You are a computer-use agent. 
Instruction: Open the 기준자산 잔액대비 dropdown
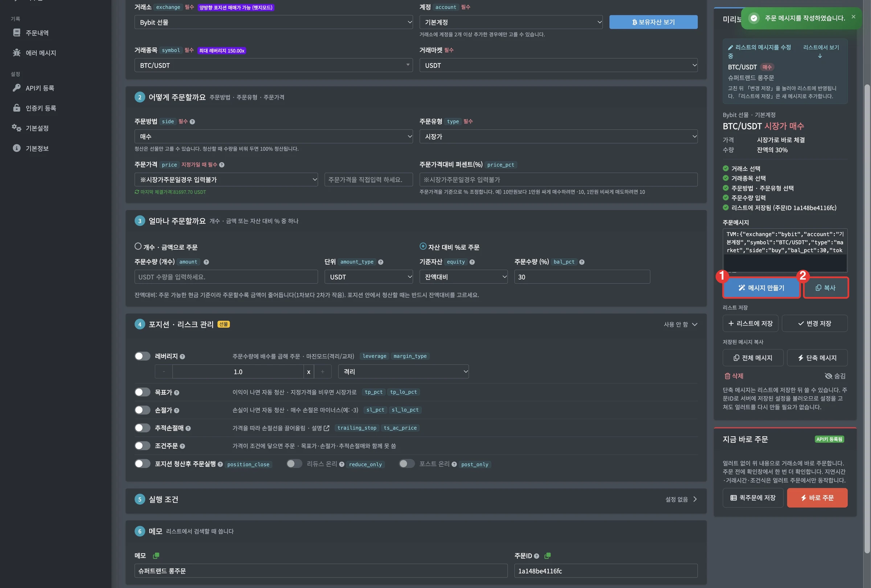click(463, 277)
